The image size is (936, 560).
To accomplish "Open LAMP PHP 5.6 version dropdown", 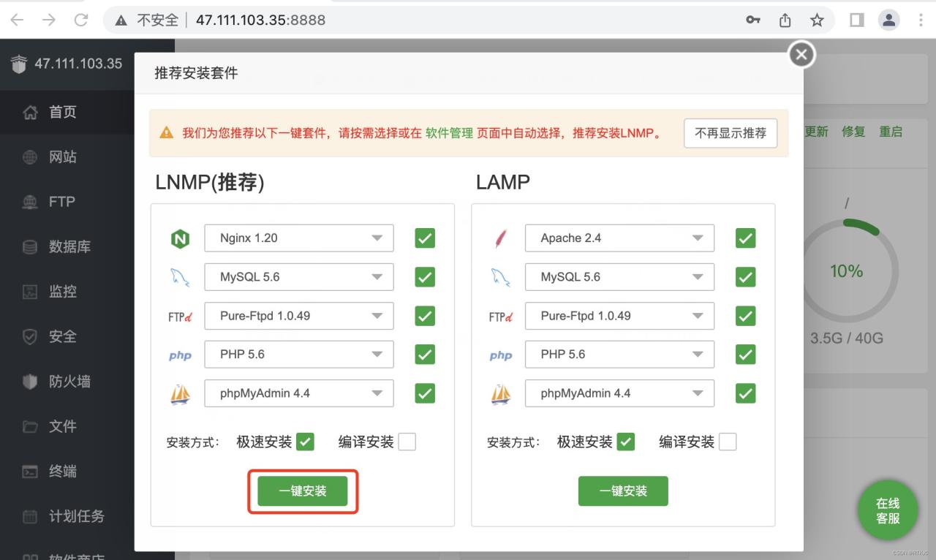I will click(619, 355).
